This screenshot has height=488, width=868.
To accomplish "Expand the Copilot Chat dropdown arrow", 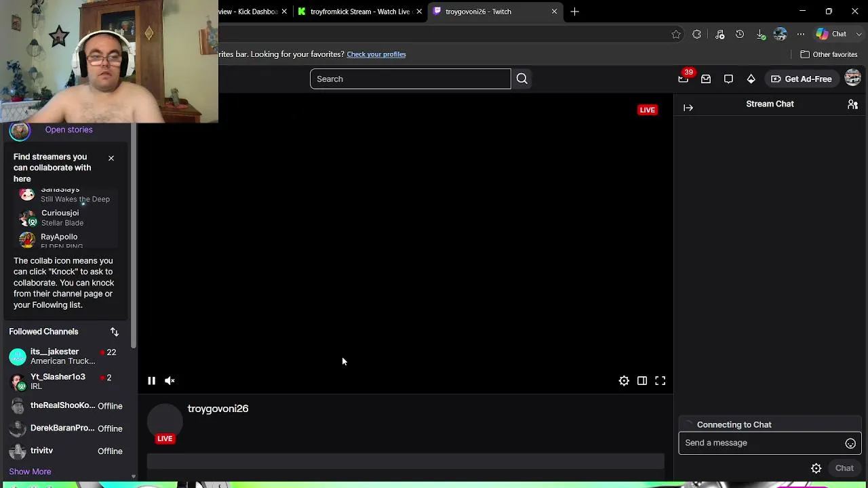I will tap(859, 35).
